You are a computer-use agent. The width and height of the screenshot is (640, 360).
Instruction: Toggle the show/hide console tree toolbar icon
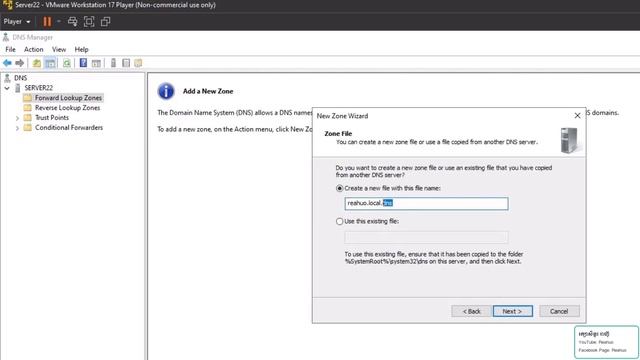50,63
